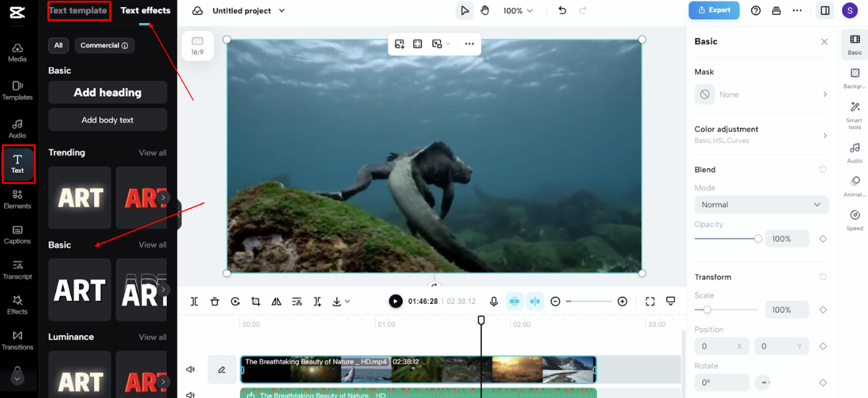Expand the Mask None option

coord(762,94)
